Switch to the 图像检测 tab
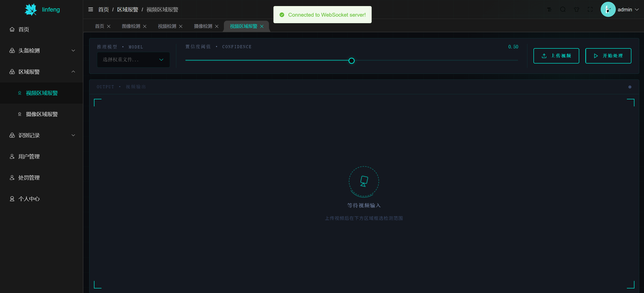 [131, 26]
